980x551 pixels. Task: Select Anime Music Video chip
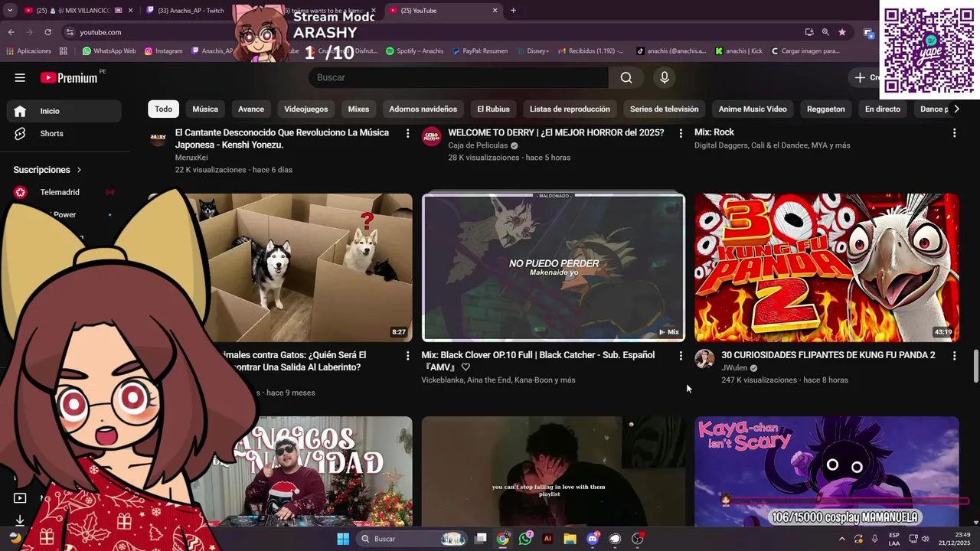coord(753,109)
